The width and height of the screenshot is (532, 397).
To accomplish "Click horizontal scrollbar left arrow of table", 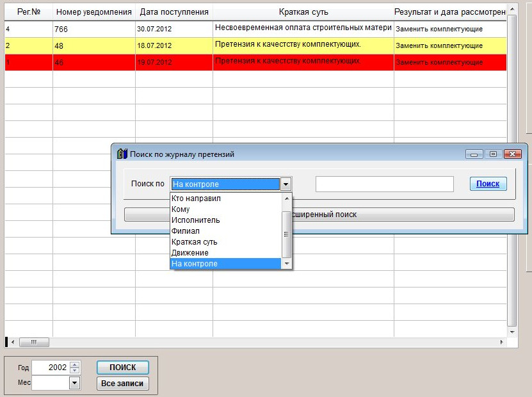I will tap(13, 342).
